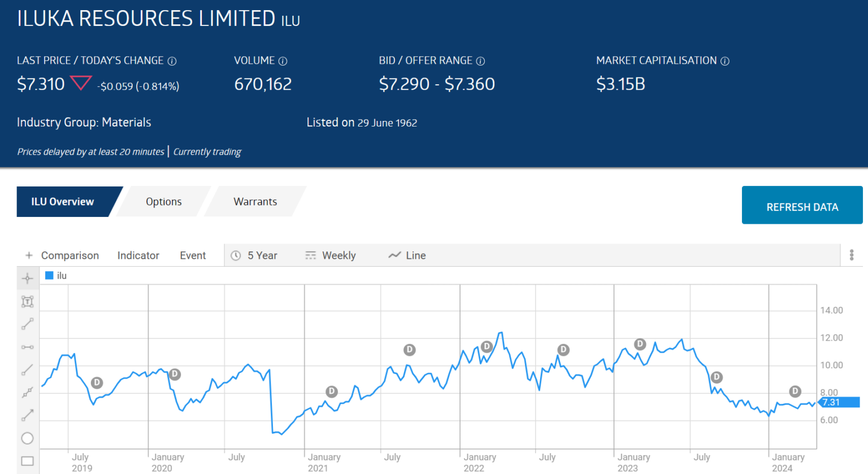Click the clock icon beside 5 Year
Viewport: 868px width, 474px height.
[236, 255]
